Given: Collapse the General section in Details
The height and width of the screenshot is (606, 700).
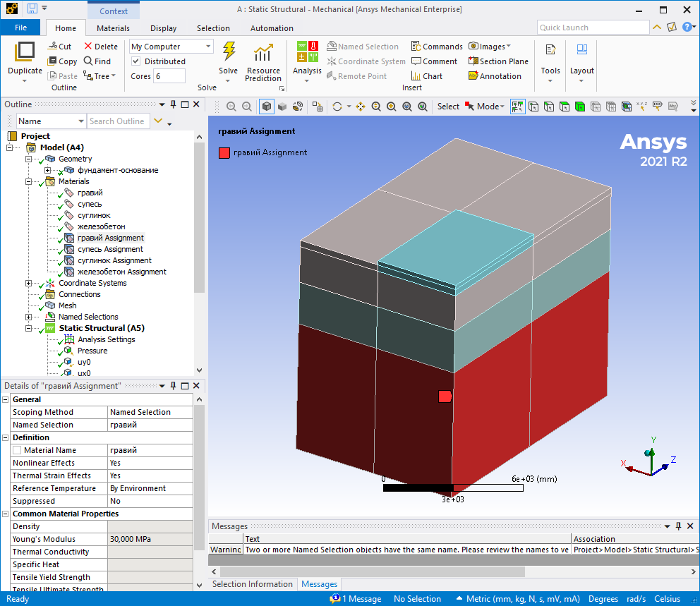Looking at the screenshot, I should click(6, 399).
